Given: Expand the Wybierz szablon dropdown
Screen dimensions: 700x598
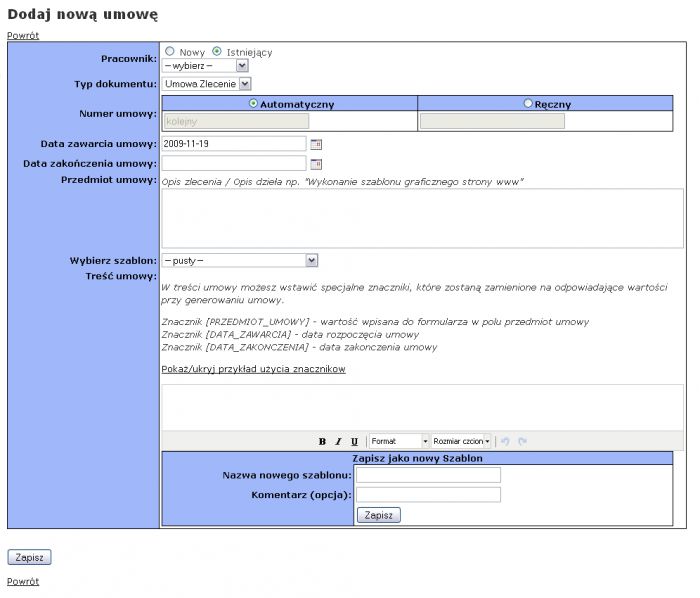Looking at the screenshot, I should click(x=240, y=261).
